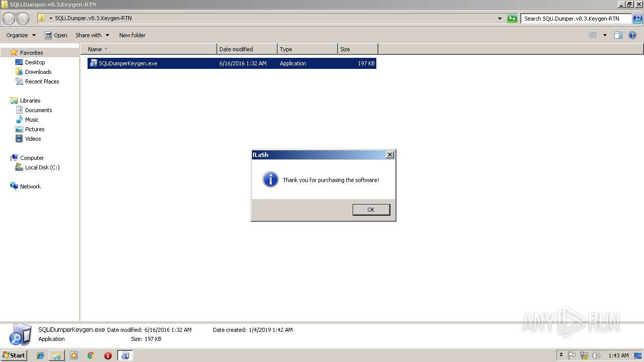
Task: Click the SQLi.Dumper.v8.3.Keygen-RTN address path
Action: [x=93, y=18]
